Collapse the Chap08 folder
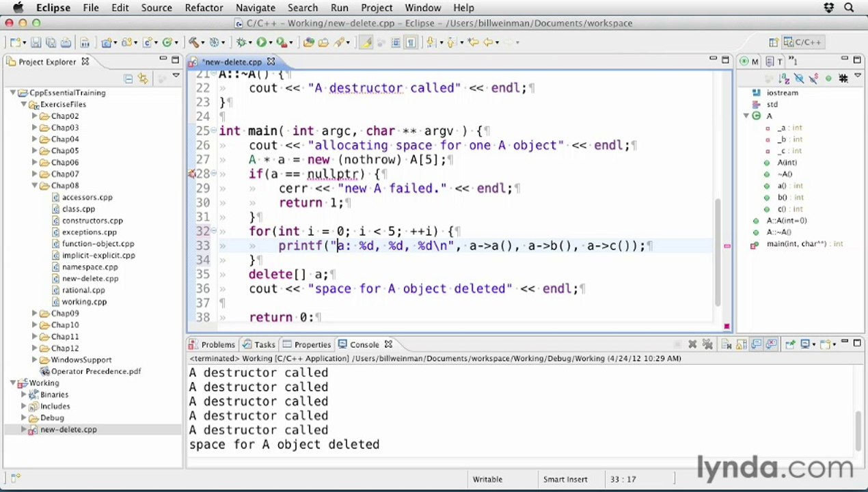The width and height of the screenshot is (868, 492). tap(35, 185)
